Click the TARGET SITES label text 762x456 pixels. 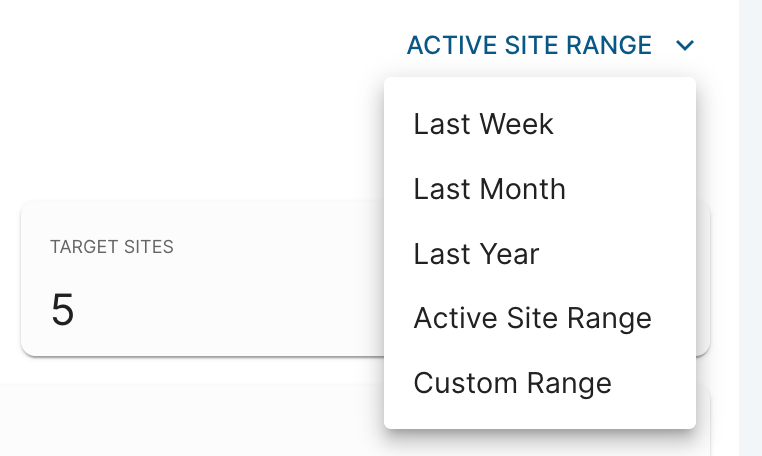(x=112, y=247)
